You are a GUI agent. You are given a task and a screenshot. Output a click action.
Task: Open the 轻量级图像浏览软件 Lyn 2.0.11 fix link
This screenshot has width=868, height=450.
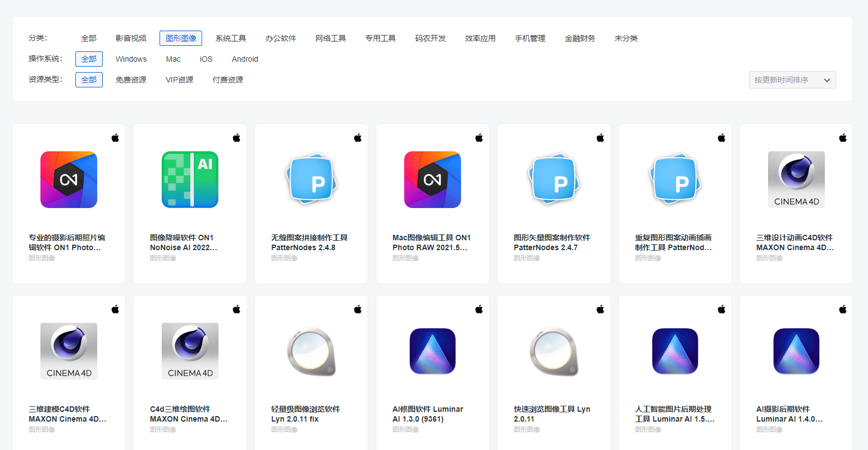point(306,414)
